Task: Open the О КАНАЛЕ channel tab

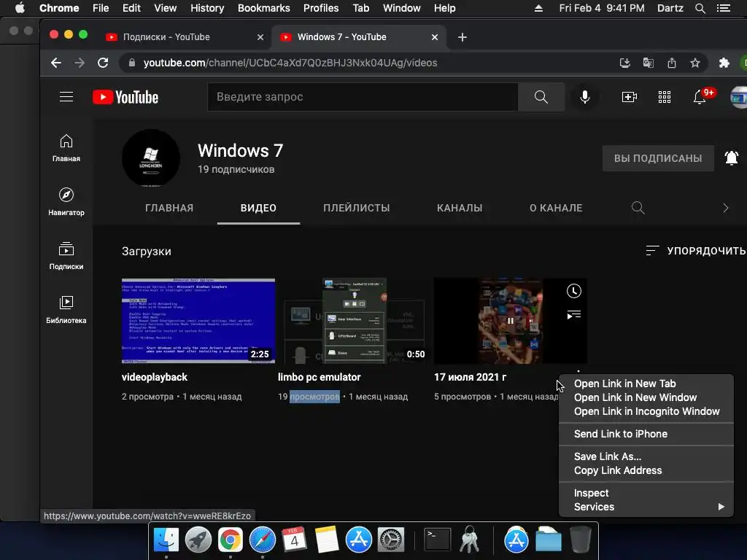Action: (556, 208)
